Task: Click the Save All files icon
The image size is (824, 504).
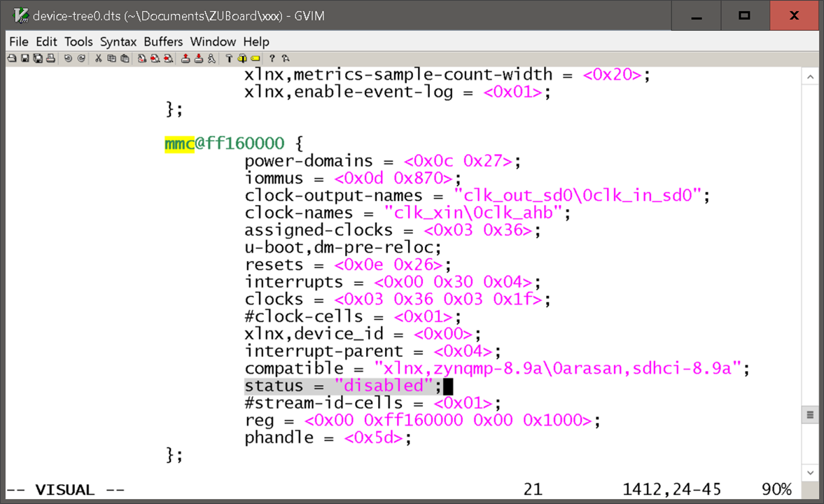Action: 38,58
